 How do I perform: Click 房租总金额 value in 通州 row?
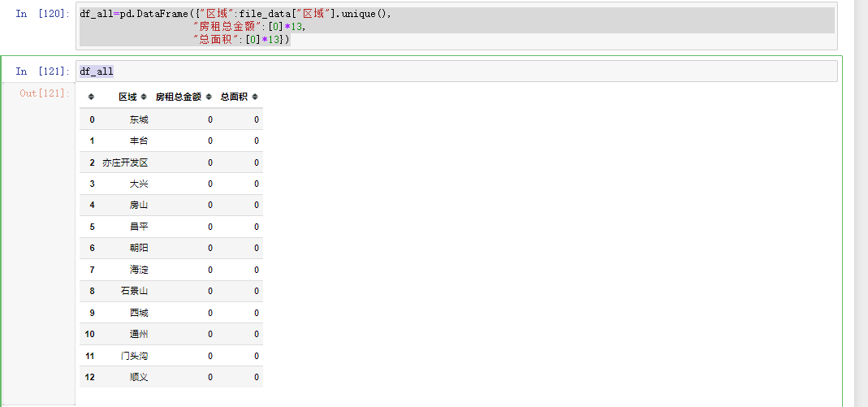pos(210,335)
